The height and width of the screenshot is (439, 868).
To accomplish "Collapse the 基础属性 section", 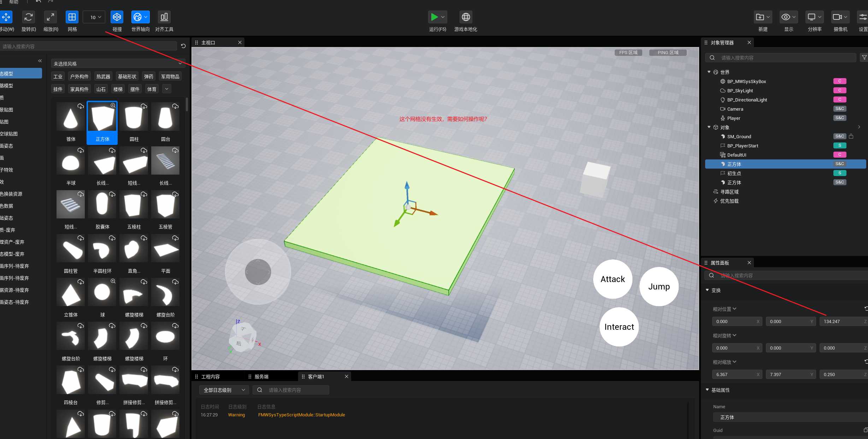I will tap(707, 390).
